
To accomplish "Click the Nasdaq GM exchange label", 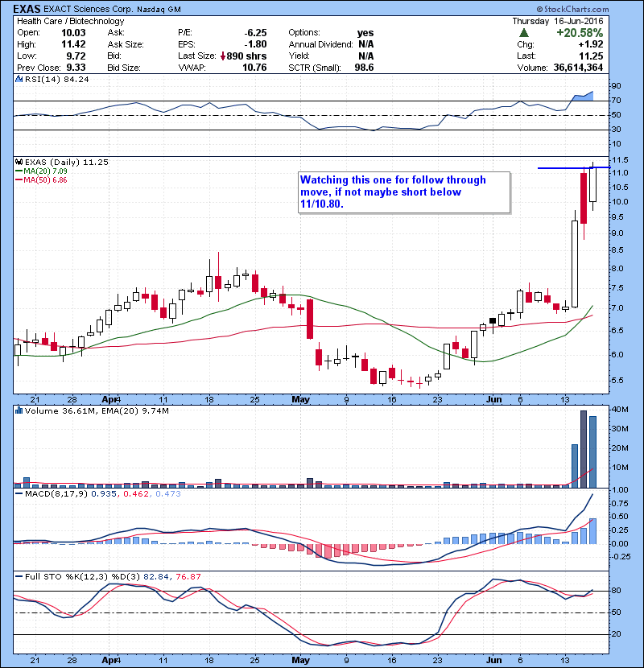I will point(159,9).
